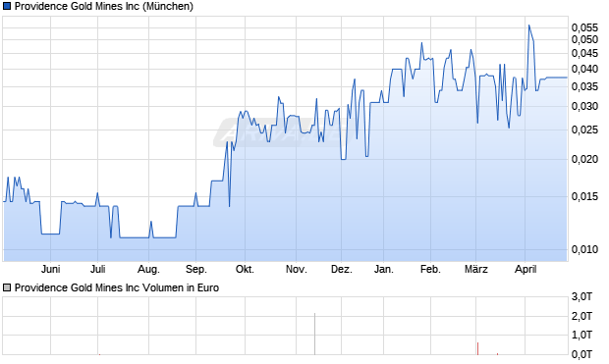Click the 2,0T volume axis label
This screenshot has width=609, height=364.
(581, 316)
